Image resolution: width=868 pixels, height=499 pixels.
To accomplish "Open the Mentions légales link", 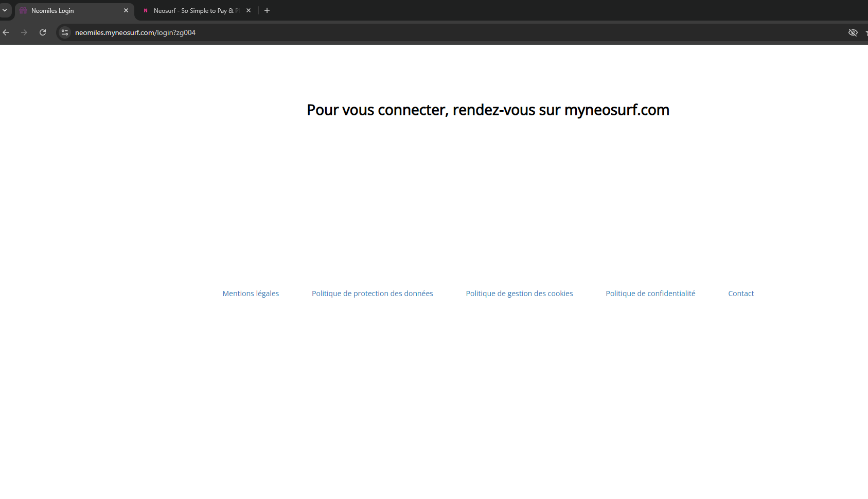I will coord(251,294).
